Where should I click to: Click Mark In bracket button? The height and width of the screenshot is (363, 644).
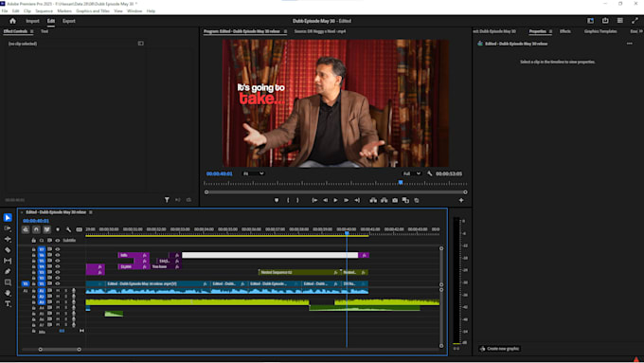click(x=288, y=200)
